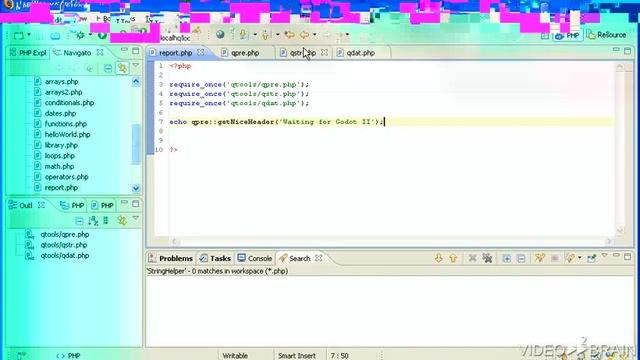Remove all matches in Search view
Viewport: 640px width, 360px height.
487,258
